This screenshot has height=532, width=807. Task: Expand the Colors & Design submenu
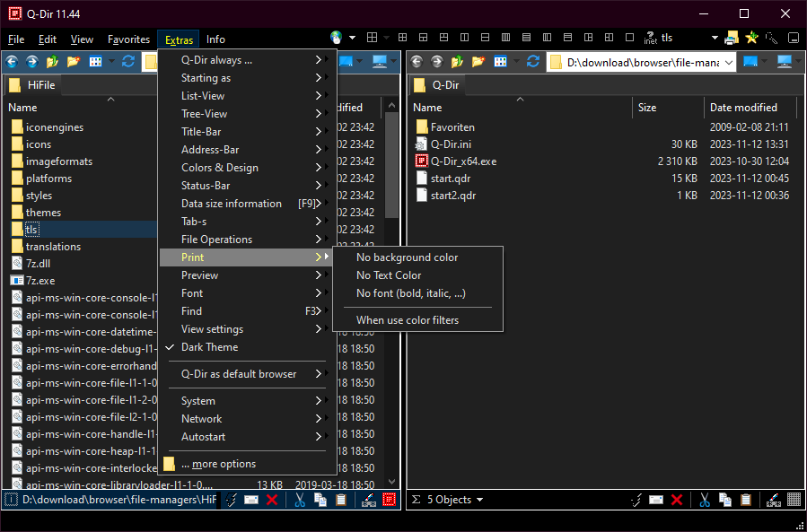pos(220,168)
